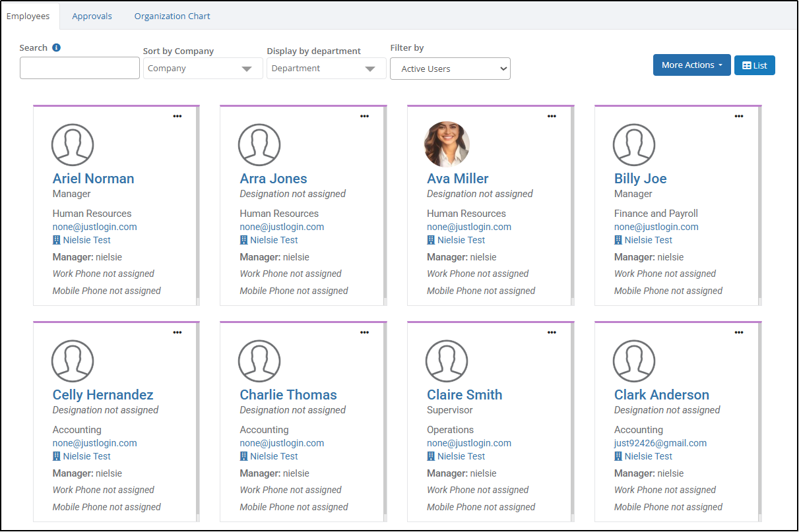Open the three-dot menu on Billy Joe's card
Viewport: 799px width, 532px height.
(x=739, y=116)
